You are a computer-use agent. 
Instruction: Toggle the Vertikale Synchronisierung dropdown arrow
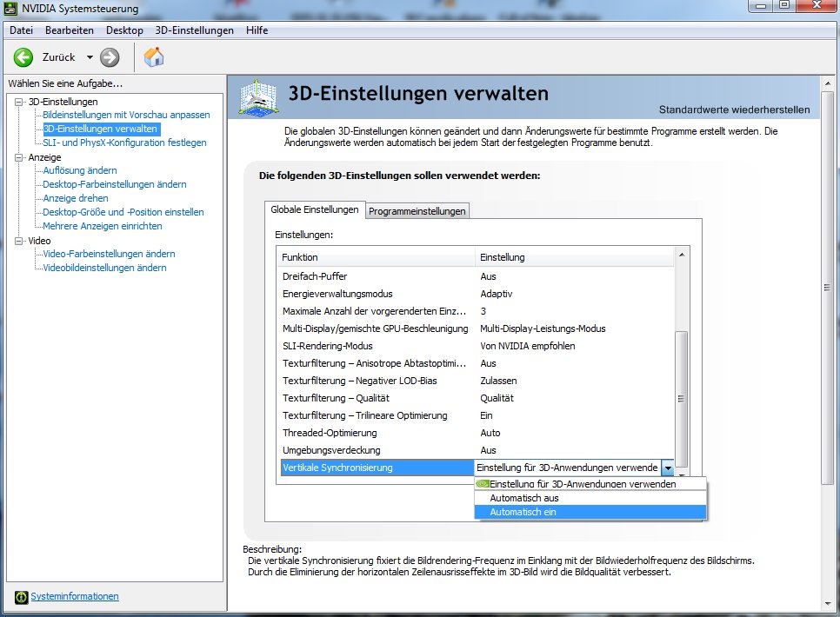[x=668, y=468]
